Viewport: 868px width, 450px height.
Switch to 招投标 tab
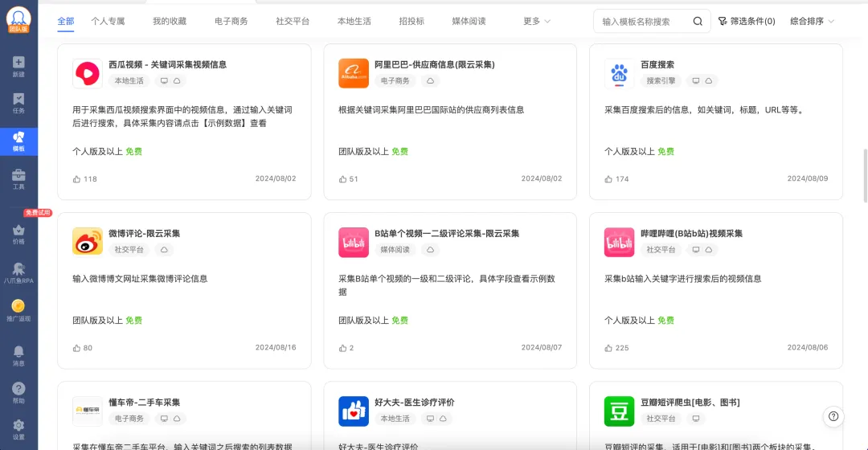click(411, 21)
